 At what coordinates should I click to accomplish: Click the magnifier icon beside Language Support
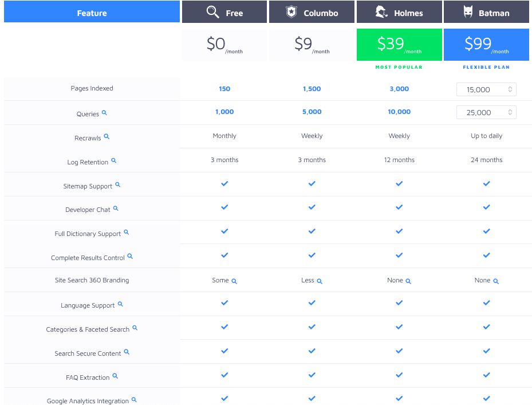click(x=120, y=304)
